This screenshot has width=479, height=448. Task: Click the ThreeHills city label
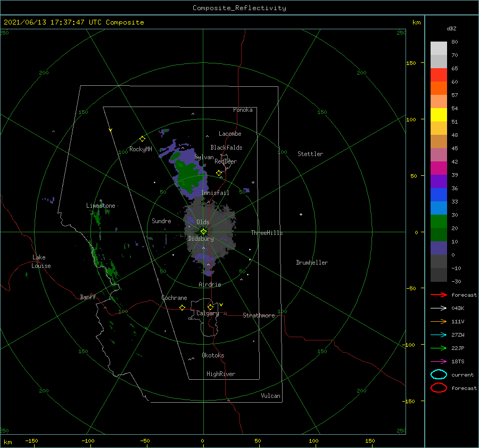[267, 233]
